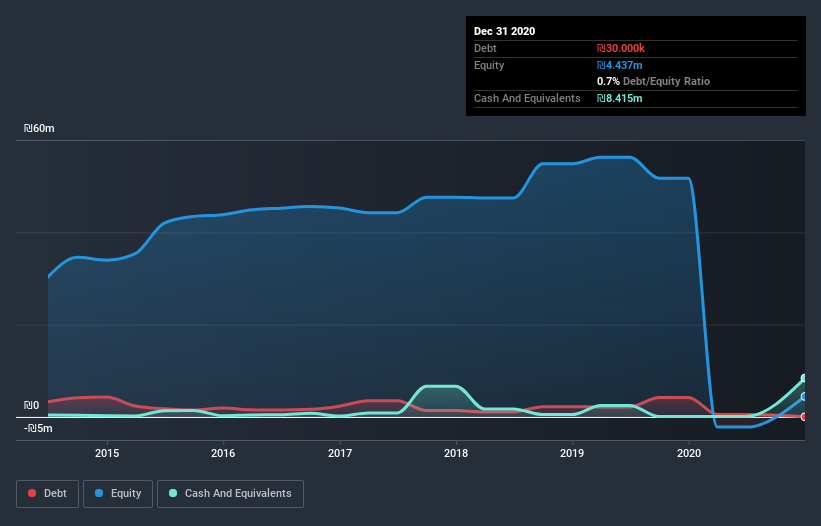
Task: Click the ₪60m y-axis label
Action: (x=39, y=129)
